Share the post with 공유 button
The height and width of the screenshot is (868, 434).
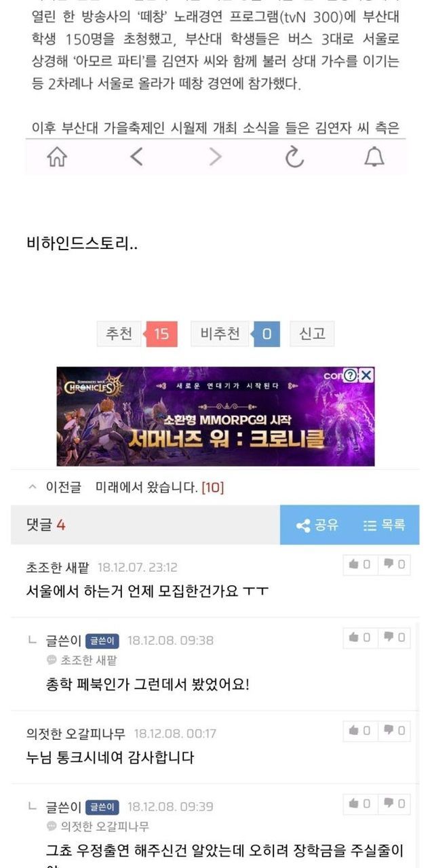[x=317, y=525]
